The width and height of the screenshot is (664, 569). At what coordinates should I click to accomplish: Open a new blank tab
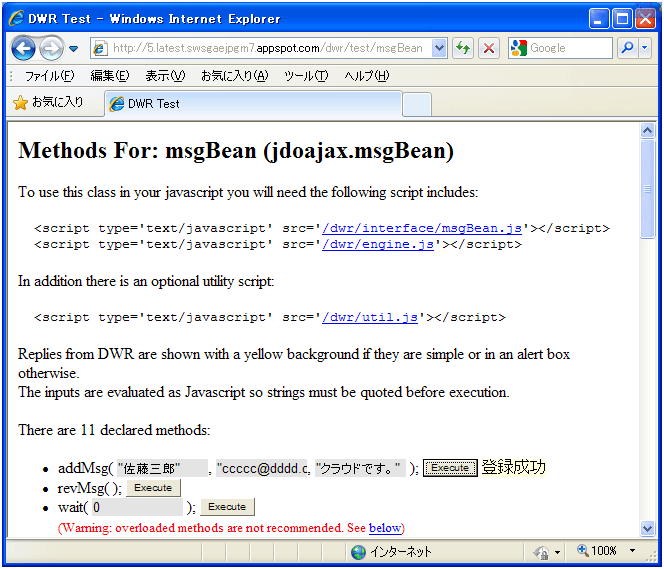[x=417, y=104]
